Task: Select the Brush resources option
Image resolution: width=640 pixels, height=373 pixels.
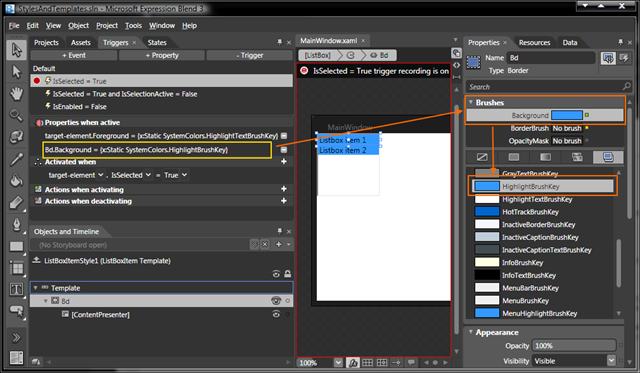Action: [x=608, y=157]
